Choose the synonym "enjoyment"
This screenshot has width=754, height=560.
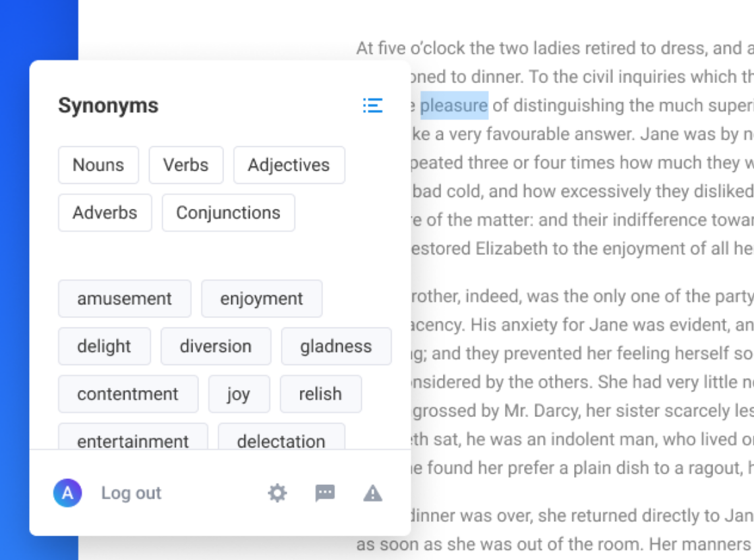click(262, 298)
